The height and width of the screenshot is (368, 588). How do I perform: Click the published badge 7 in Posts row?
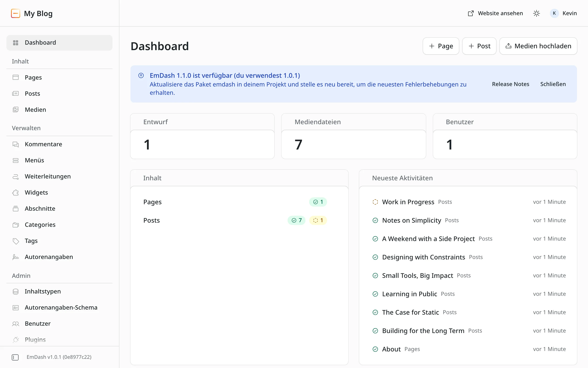point(297,220)
